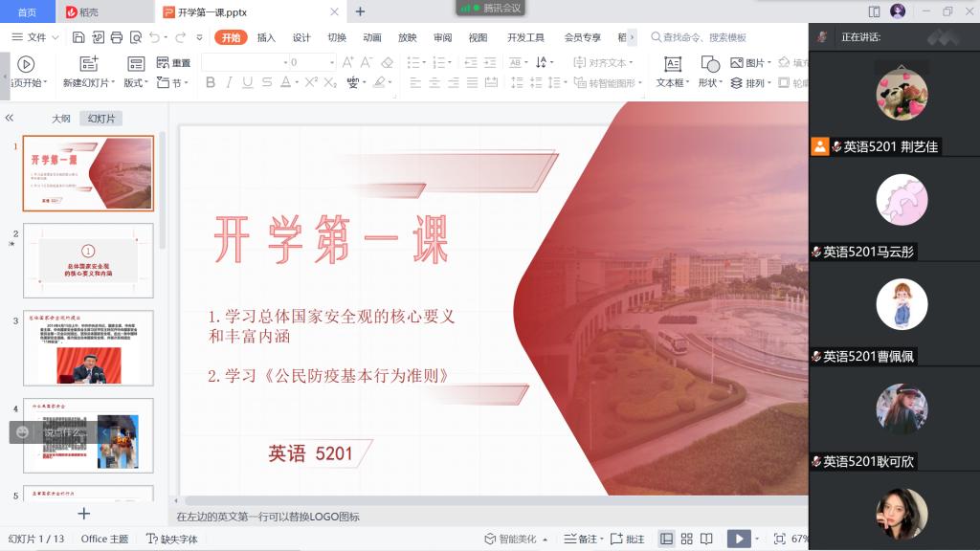Image resolution: width=980 pixels, height=551 pixels.
Task: Collapse the slide panel with double chevron
Action: click(x=10, y=118)
